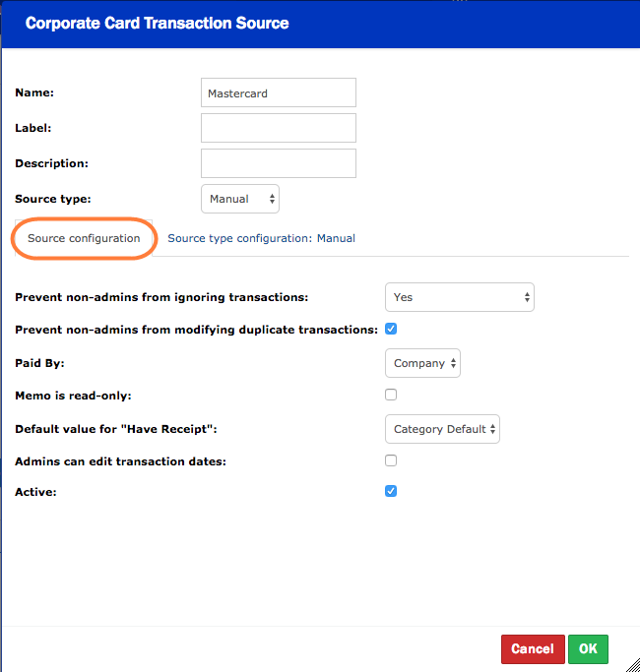
Task: Click the "Paid By:" label text
Action: coord(39,363)
